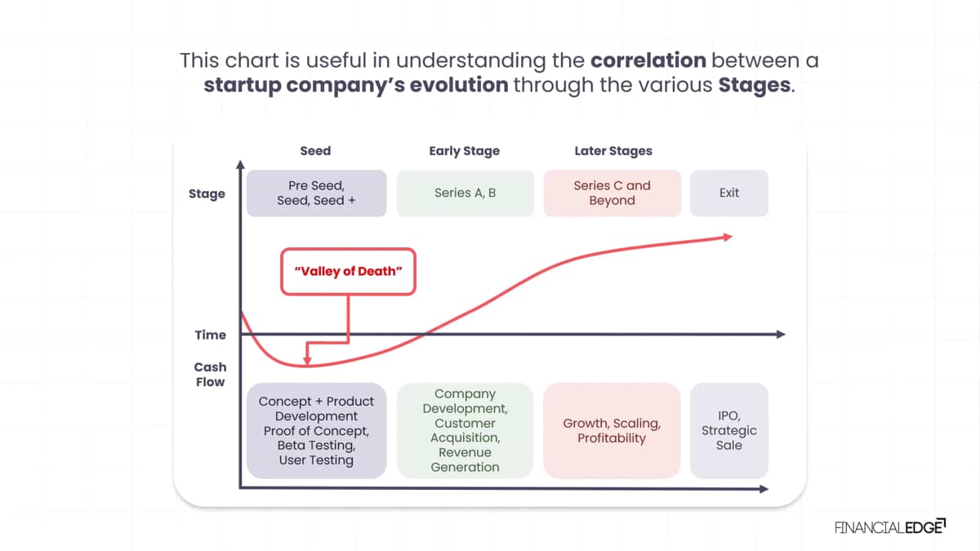Click the vertical axis top arrowhead
Viewport: 980px width, 551px height.
(x=240, y=164)
